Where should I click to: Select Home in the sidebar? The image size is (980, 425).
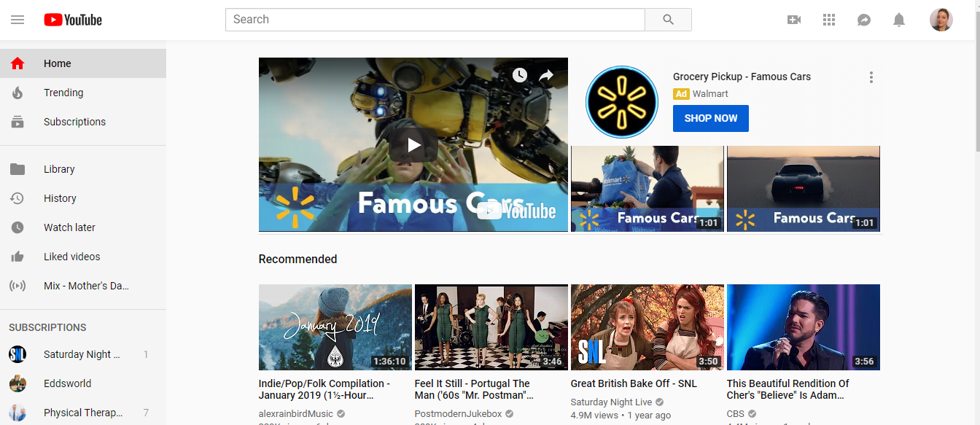(83, 63)
